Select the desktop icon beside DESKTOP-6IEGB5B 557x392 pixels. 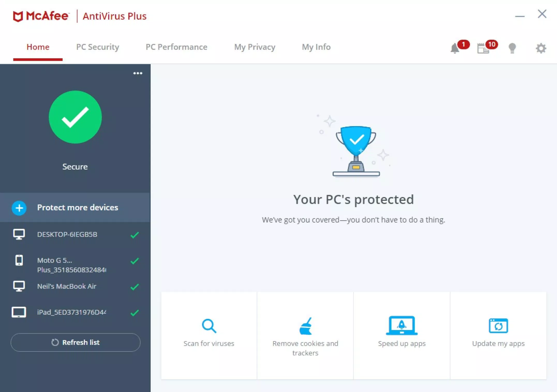[x=18, y=234]
